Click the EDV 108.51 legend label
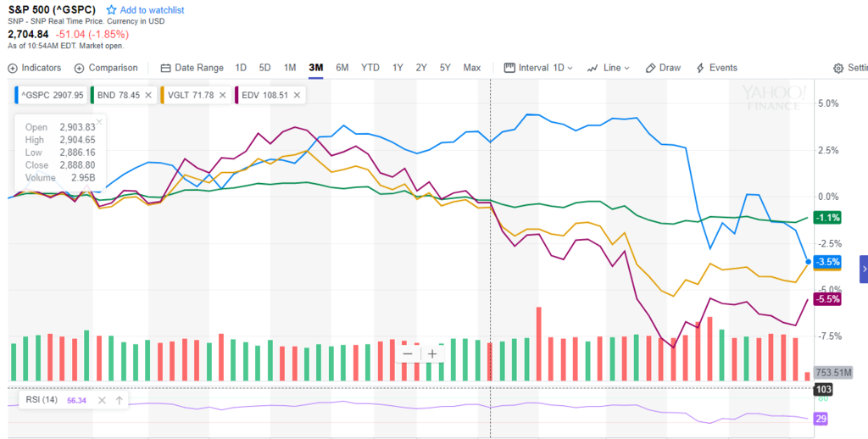 pos(264,95)
